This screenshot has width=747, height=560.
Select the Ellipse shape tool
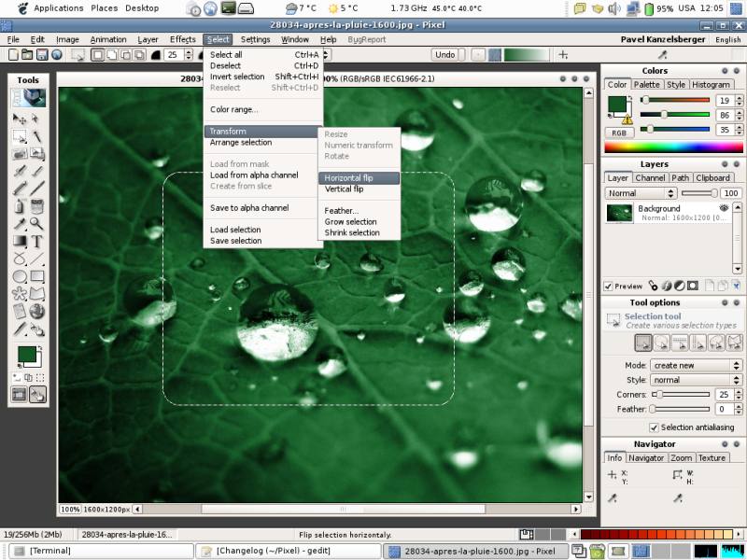tap(19, 276)
